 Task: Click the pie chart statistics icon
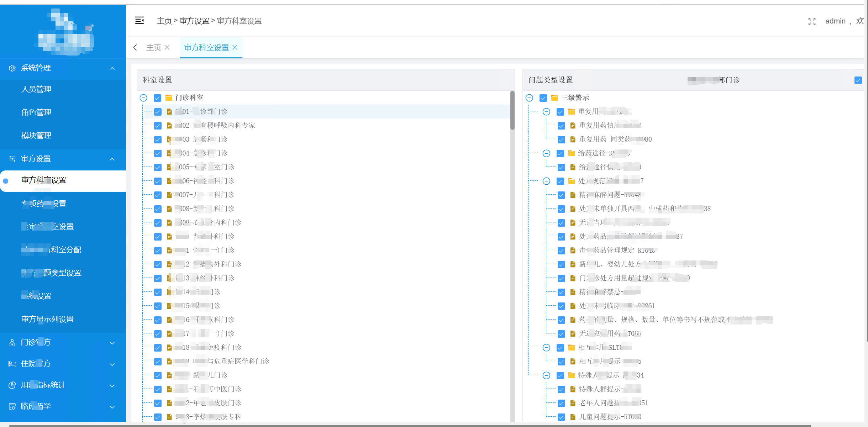(12, 385)
